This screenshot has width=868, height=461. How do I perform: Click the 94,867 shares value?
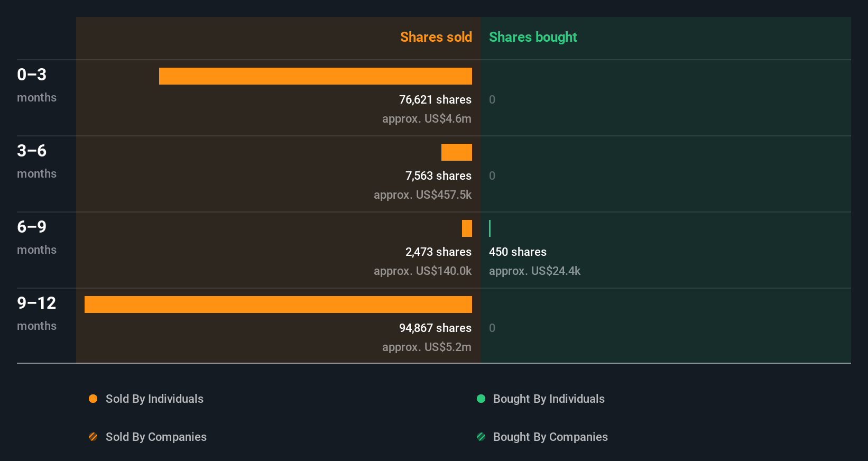(435, 328)
